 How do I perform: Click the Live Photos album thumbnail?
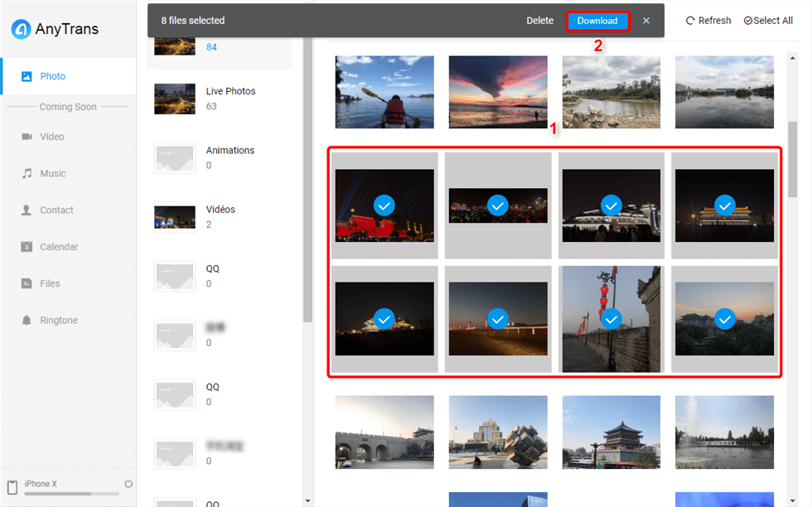click(x=175, y=99)
